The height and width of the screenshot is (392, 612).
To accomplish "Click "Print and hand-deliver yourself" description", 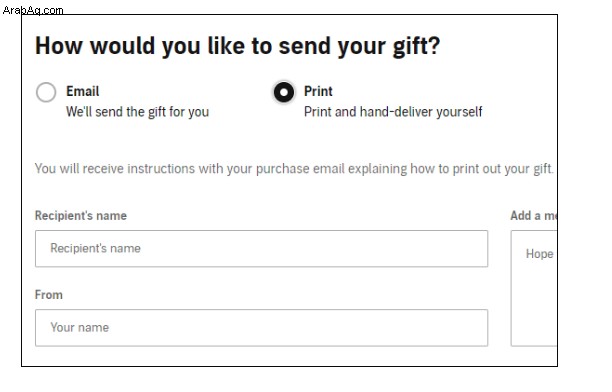I will pyautogui.click(x=393, y=112).
